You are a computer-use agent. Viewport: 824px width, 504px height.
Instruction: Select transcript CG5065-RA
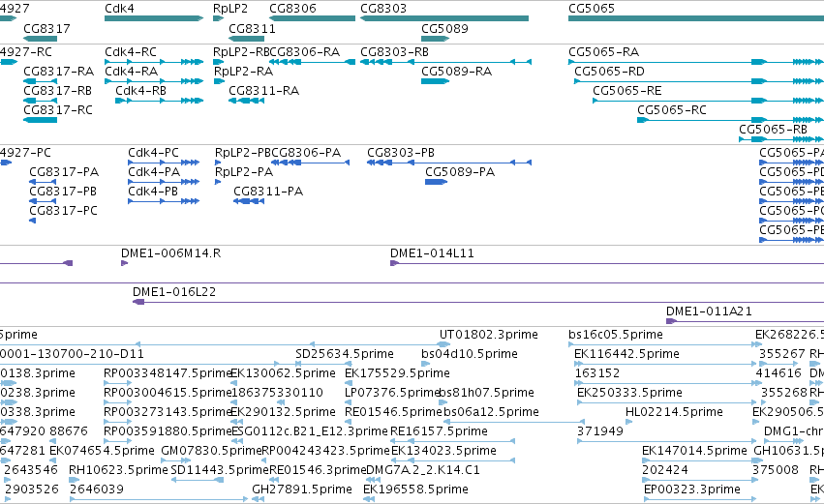click(696, 62)
